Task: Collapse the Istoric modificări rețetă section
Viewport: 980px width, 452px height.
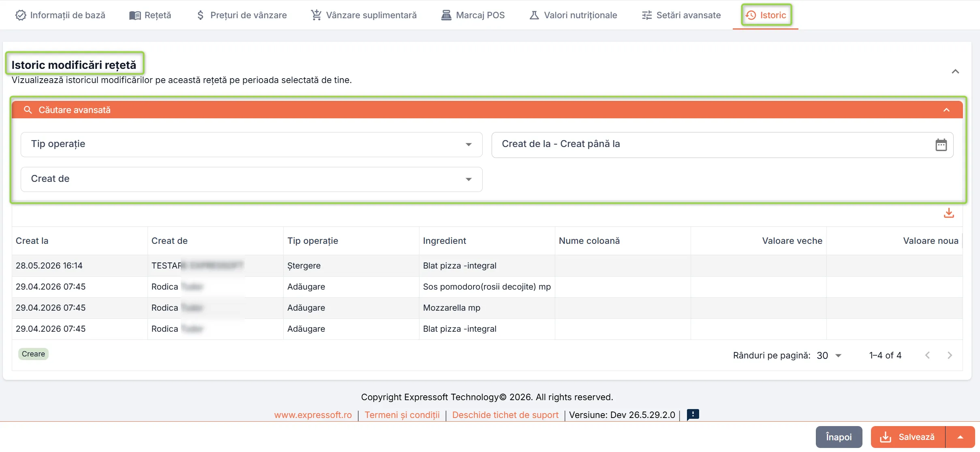Action: click(x=955, y=71)
